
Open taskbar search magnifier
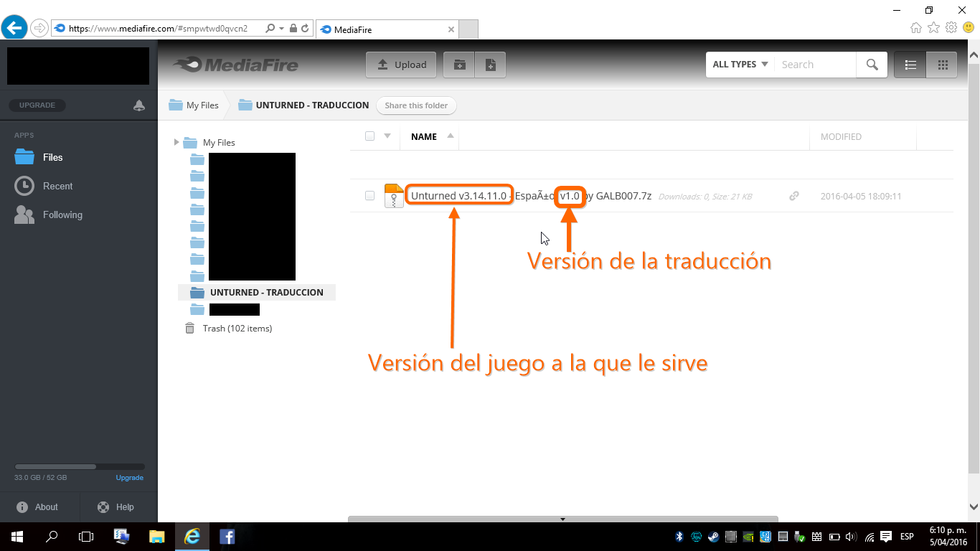click(52, 537)
